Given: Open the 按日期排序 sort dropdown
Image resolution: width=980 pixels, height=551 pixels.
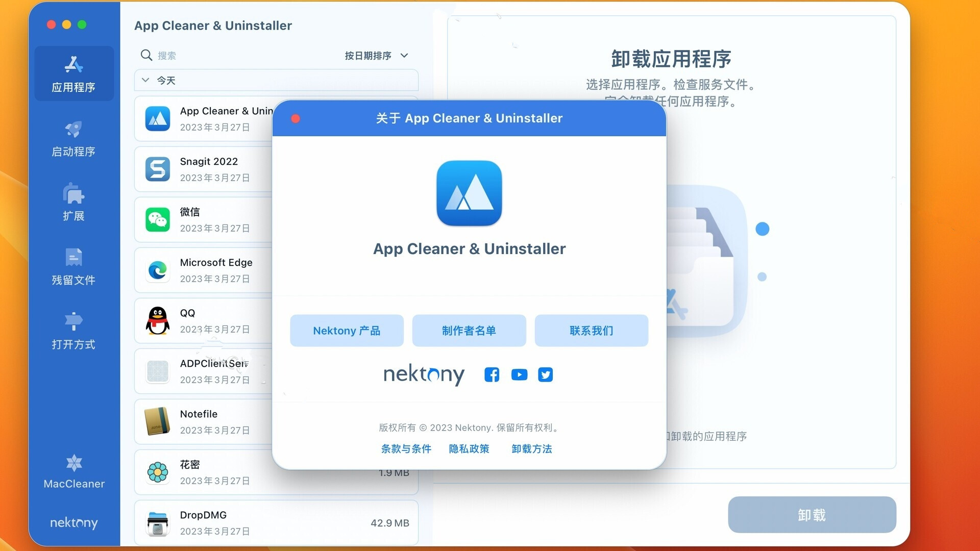Looking at the screenshot, I should coord(376,55).
